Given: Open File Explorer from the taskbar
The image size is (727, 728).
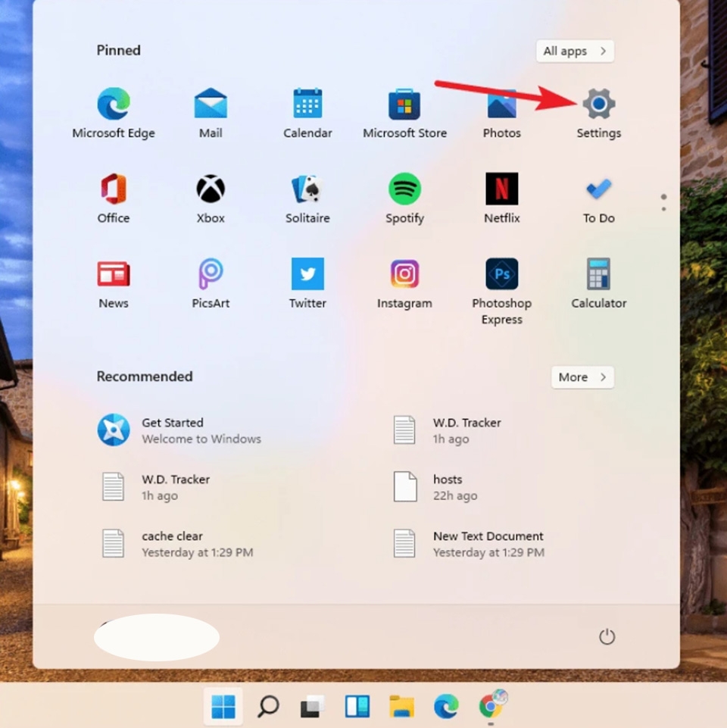Looking at the screenshot, I should [x=402, y=707].
